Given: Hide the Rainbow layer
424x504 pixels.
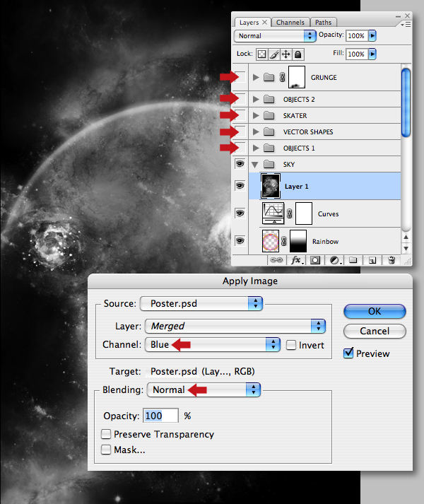Looking at the screenshot, I should 240,241.
